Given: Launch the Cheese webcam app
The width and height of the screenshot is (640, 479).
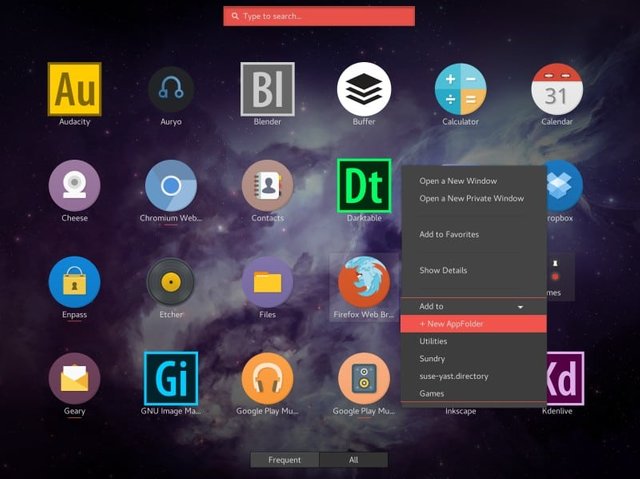Looking at the screenshot, I should pos(74,185).
